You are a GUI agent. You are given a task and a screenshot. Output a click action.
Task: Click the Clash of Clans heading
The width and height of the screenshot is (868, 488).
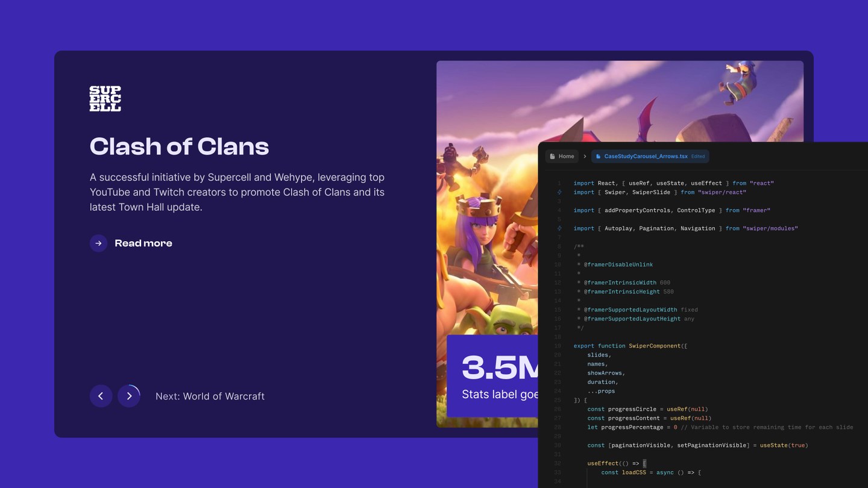coord(179,146)
